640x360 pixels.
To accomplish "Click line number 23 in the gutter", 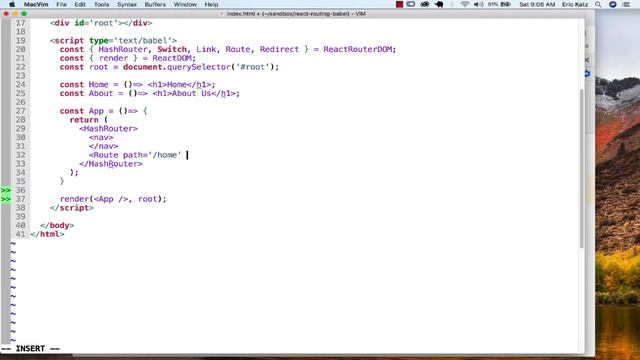I will (20, 76).
